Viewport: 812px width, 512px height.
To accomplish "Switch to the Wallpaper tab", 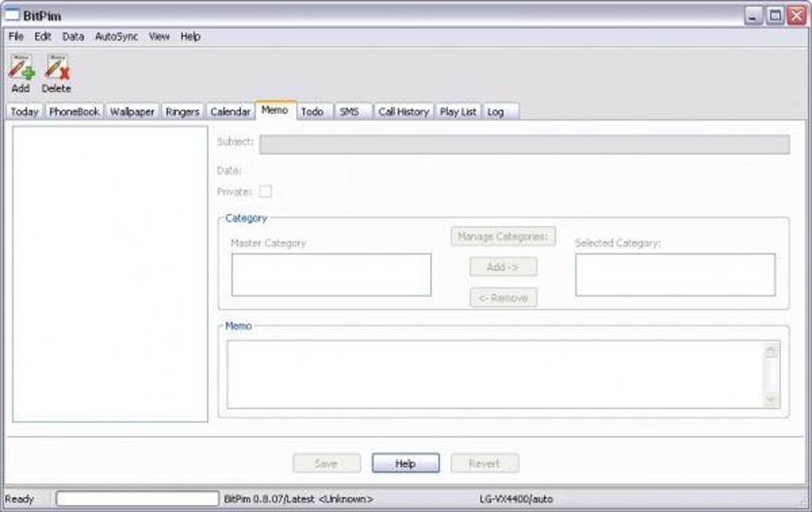I will point(132,111).
